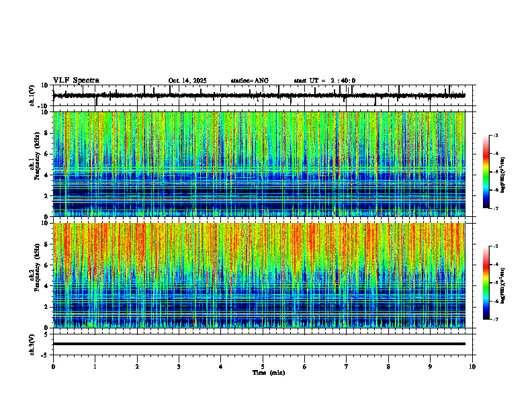Image resolution: width=532 pixels, height=411 pixels.
Task: Click the color scale bar beside ch.1 spectrogram
Action: coord(486,171)
